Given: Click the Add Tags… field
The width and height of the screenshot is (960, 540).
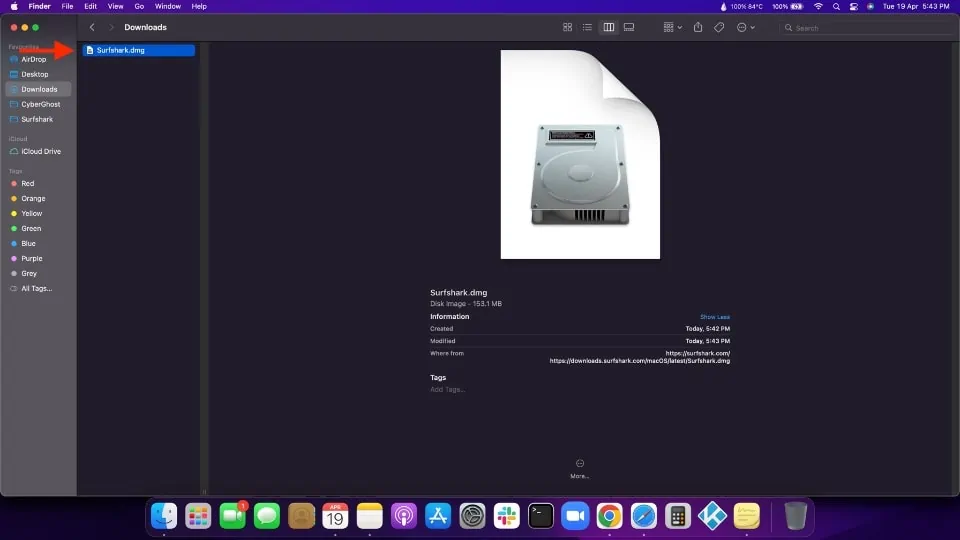Looking at the screenshot, I should (x=448, y=389).
